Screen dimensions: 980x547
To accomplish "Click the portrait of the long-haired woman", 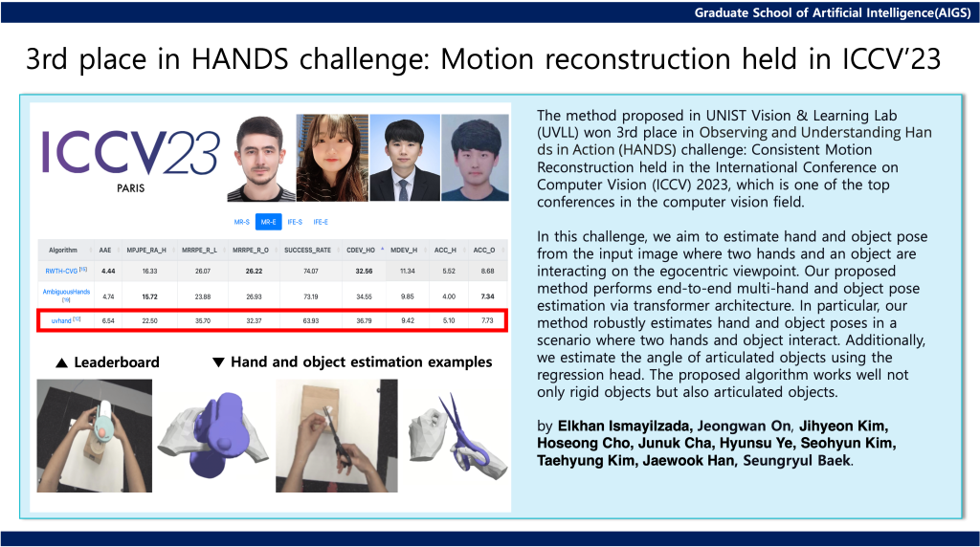I will point(332,158).
